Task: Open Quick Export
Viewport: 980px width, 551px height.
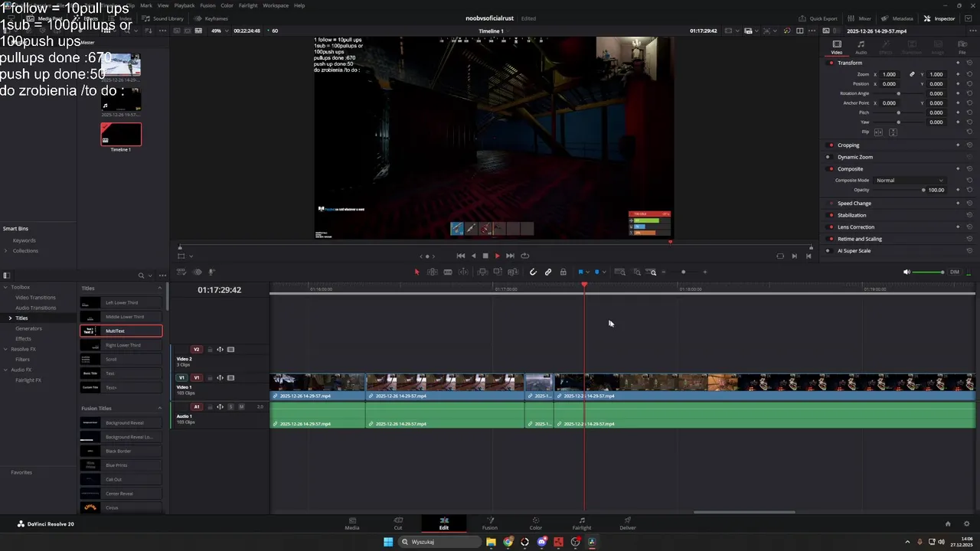Action: (818, 18)
